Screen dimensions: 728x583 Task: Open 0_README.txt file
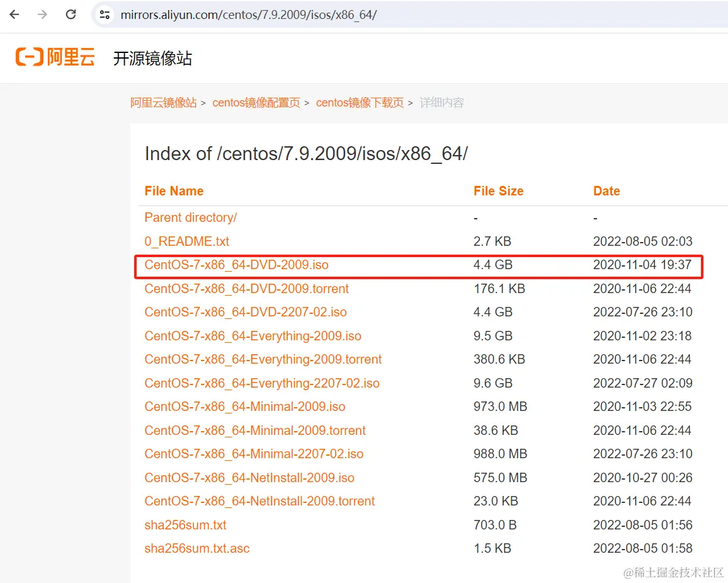pyautogui.click(x=186, y=241)
